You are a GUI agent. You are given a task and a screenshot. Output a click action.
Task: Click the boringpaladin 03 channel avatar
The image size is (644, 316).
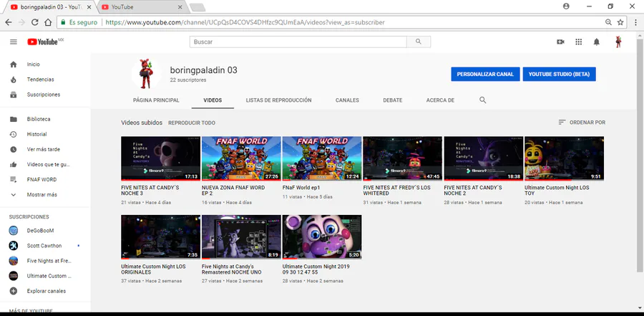pos(147,73)
